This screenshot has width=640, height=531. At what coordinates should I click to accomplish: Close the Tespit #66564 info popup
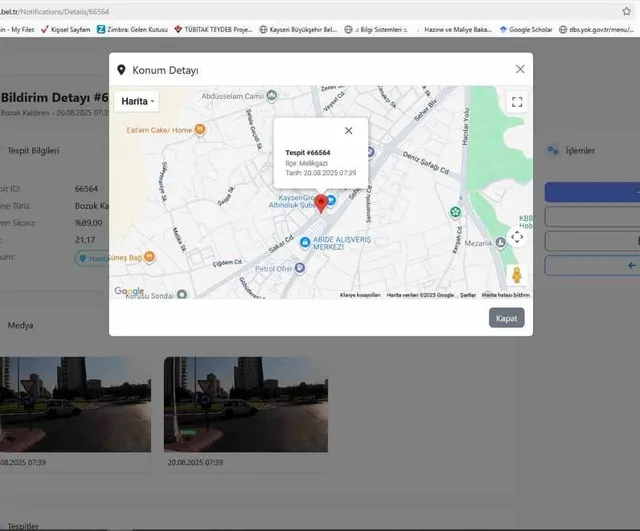(348, 131)
